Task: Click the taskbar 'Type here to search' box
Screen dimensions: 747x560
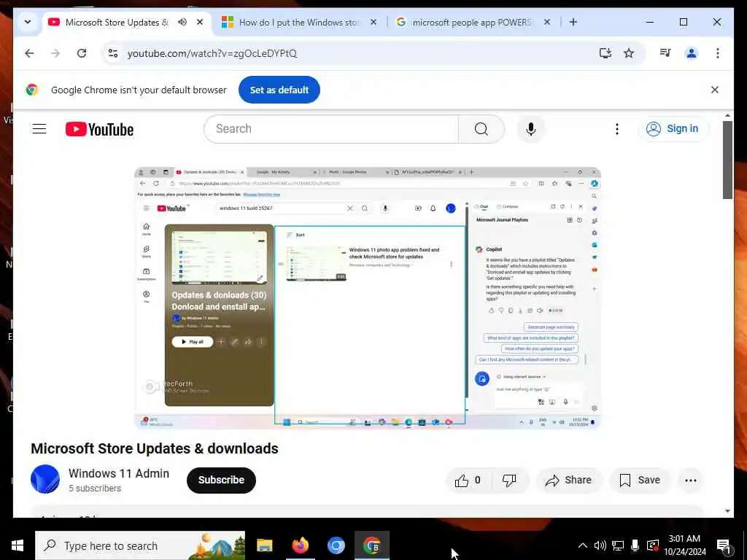Action: pos(140,545)
